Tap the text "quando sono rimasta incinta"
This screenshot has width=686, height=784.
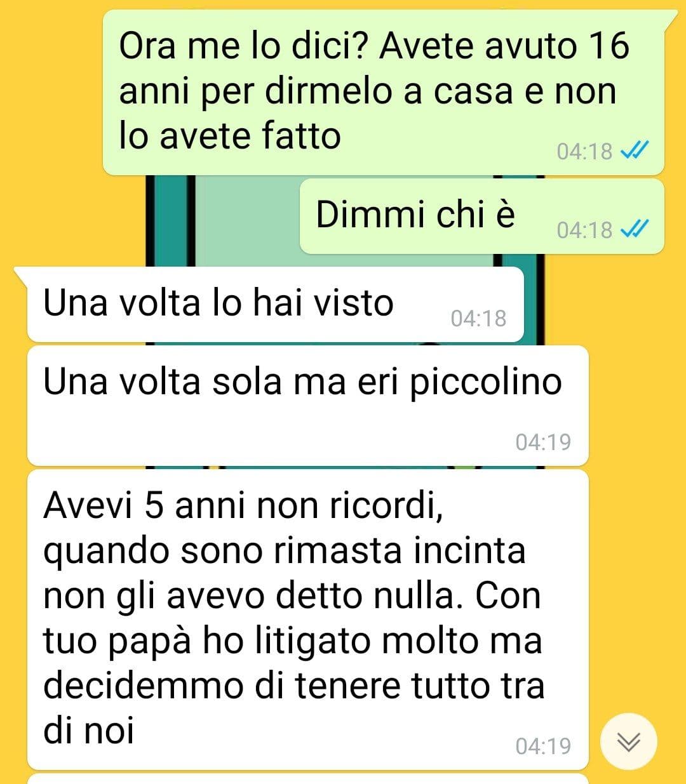tap(285, 551)
